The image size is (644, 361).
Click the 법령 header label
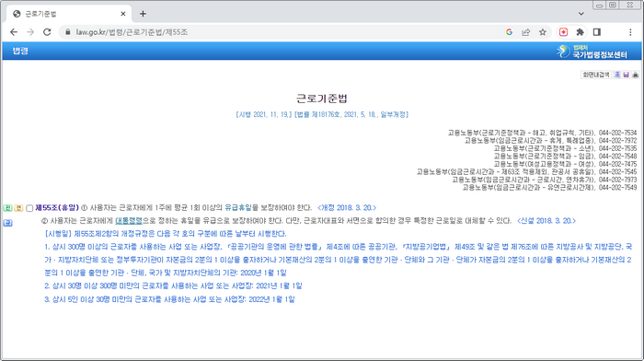[20, 51]
